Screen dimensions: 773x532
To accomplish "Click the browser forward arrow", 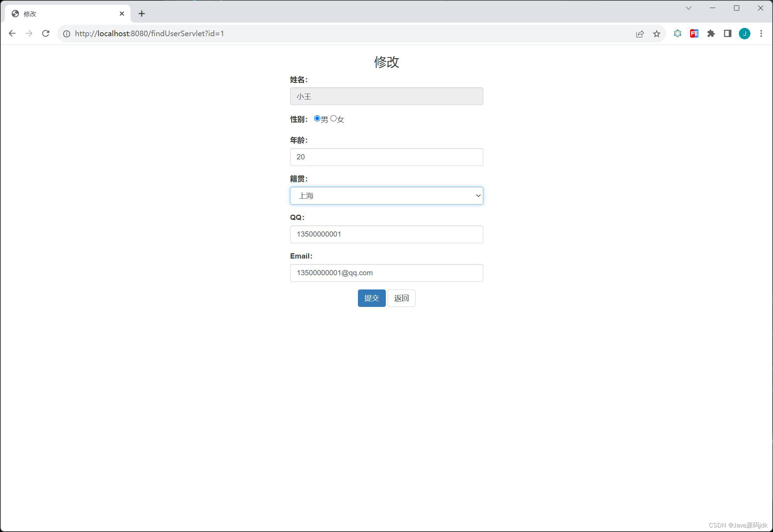I will (29, 33).
